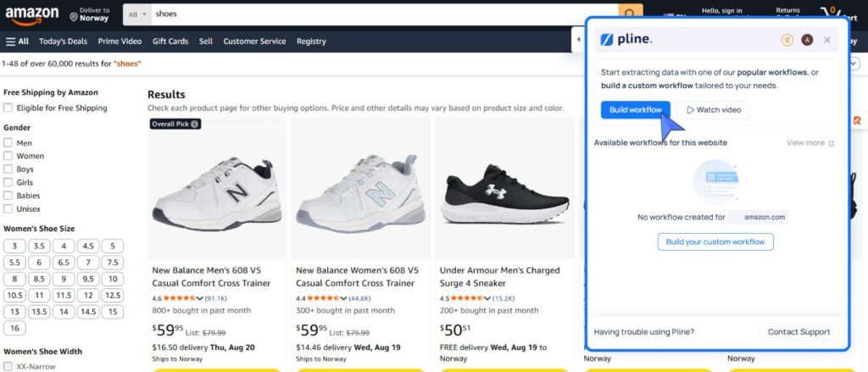Select women's shoe size 9.5
The height and width of the screenshot is (372, 868).
coord(88,279)
